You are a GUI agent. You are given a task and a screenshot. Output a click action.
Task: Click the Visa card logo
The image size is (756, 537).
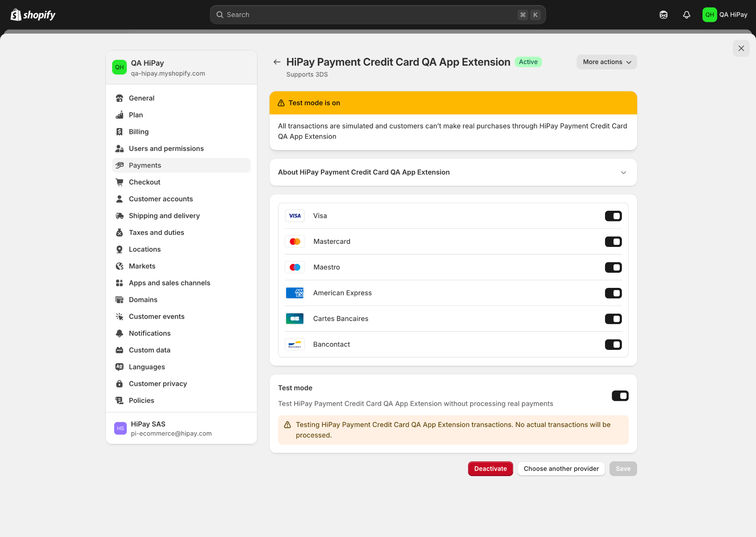[295, 216]
